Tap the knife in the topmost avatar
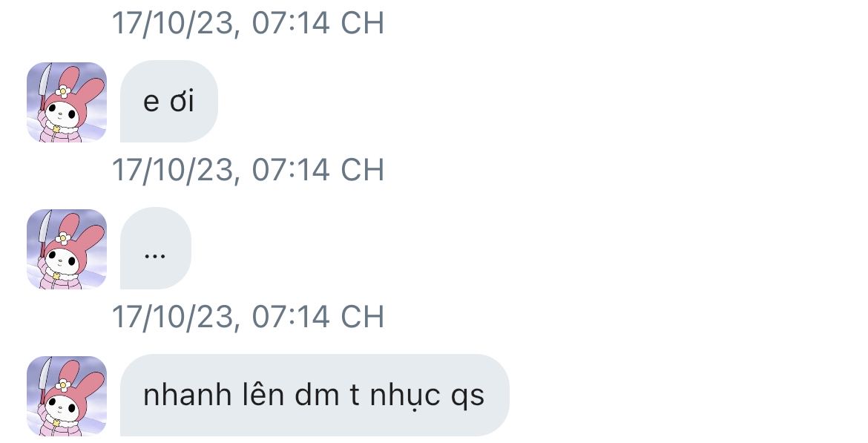 point(45,86)
